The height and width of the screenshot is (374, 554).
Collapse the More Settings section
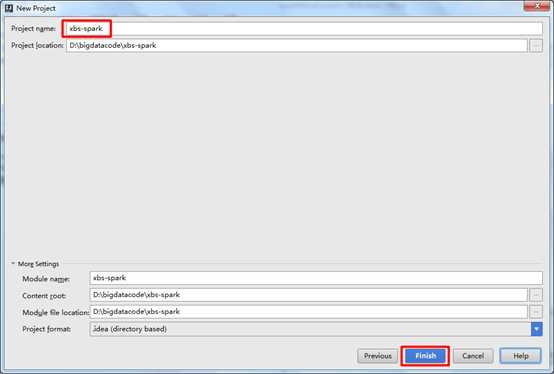tap(13, 263)
